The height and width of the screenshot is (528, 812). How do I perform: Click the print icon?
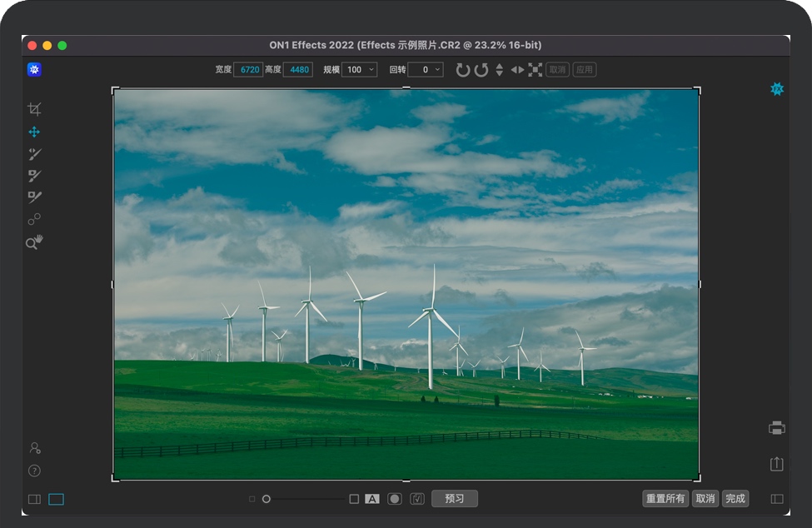[x=776, y=428]
